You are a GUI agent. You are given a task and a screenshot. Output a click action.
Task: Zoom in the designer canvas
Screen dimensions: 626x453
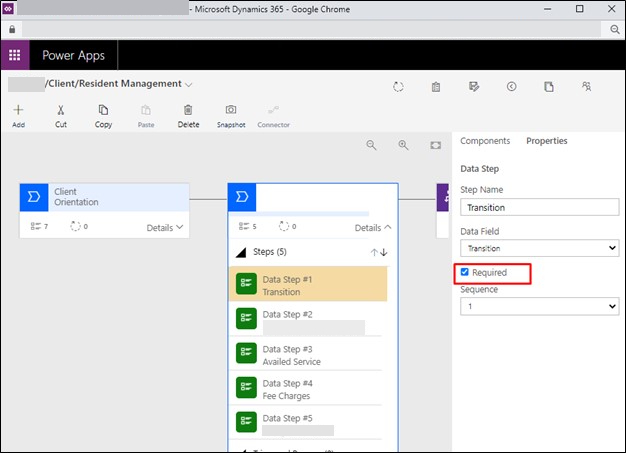coord(403,145)
